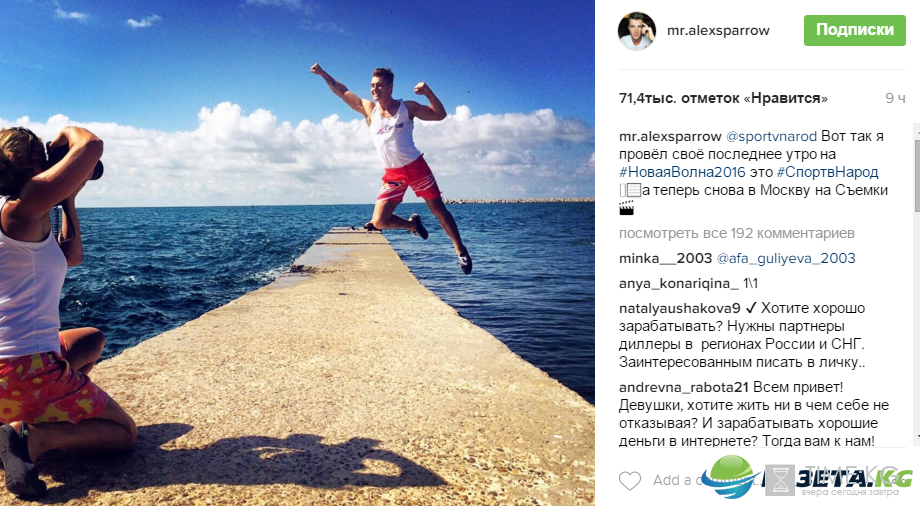
Task: Click the green globe watermark logo
Action: point(729,477)
